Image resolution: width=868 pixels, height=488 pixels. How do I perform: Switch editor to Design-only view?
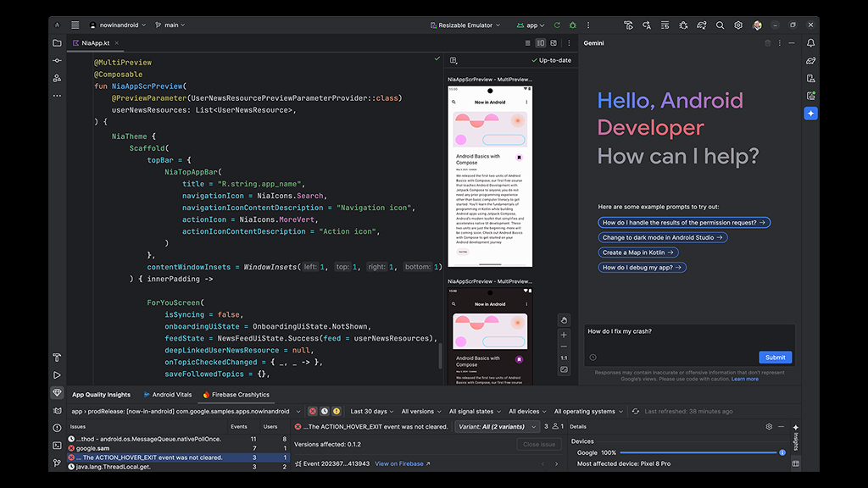(x=554, y=42)
